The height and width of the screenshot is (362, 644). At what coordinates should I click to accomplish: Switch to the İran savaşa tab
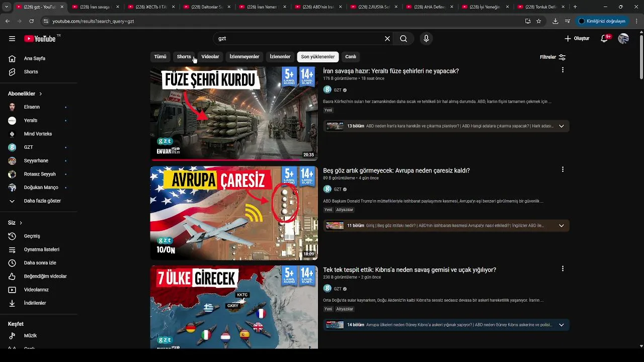(96, 7)
